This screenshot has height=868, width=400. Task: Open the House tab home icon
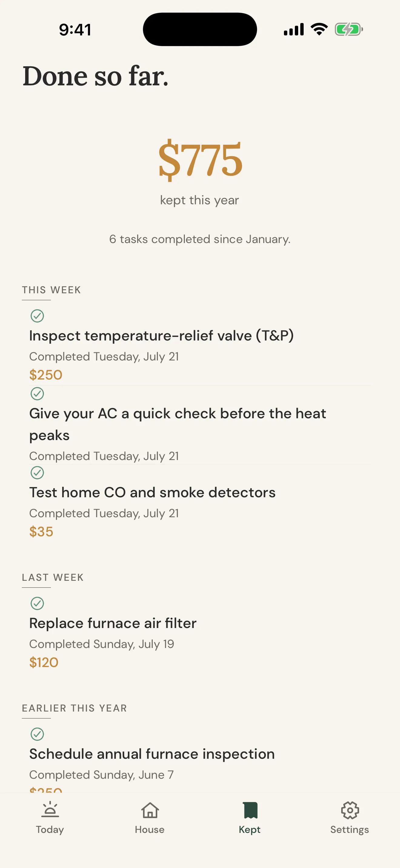[x=150, y=810]
